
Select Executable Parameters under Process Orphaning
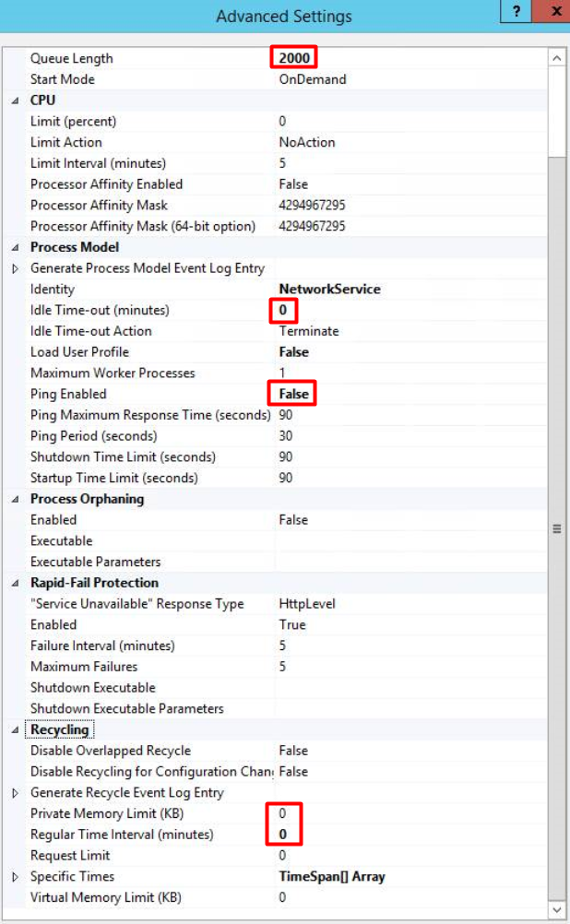[96, 562]
